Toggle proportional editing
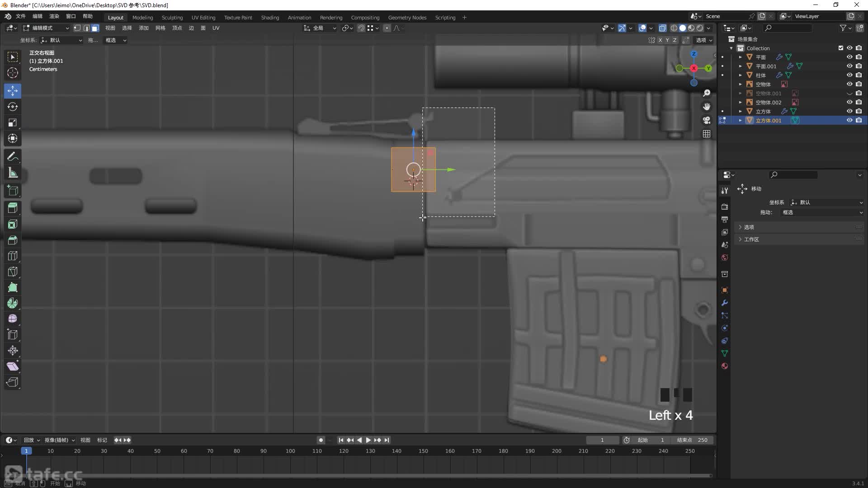The image size is (868, 488). (387, 28)
